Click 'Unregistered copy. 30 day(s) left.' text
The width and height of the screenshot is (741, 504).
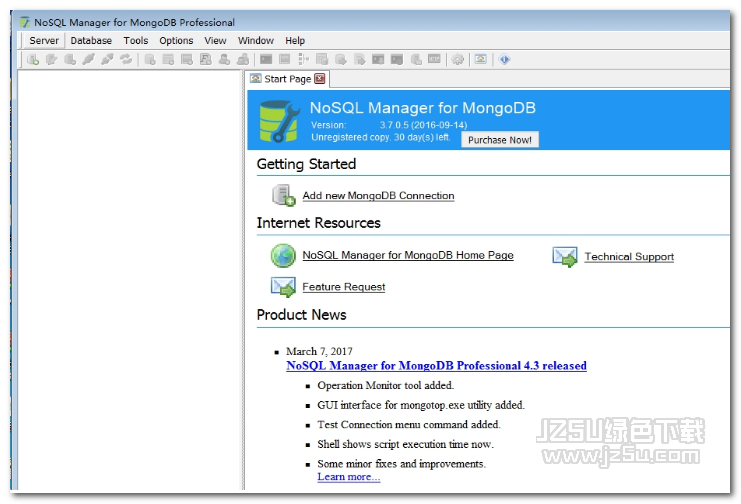[x=380, y=137]
